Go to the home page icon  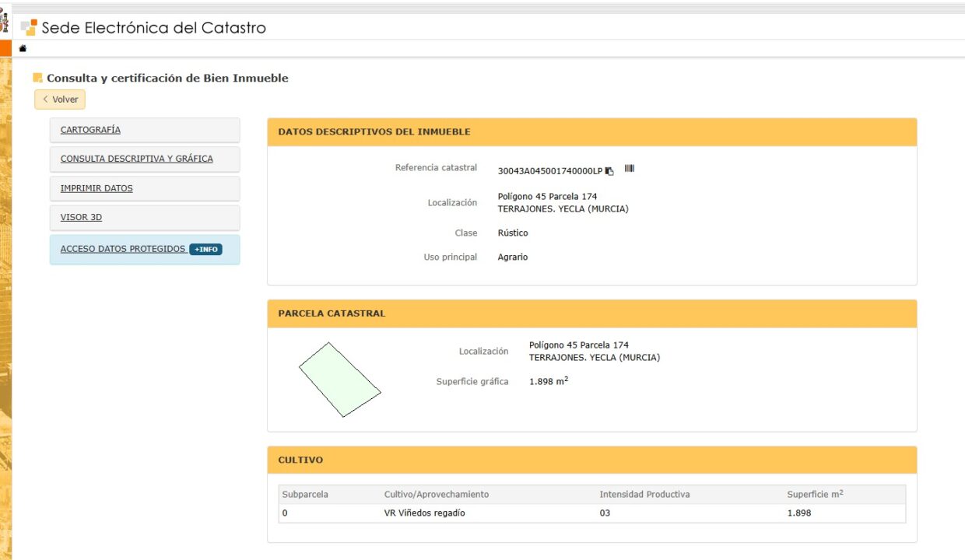tap(23, 48)
